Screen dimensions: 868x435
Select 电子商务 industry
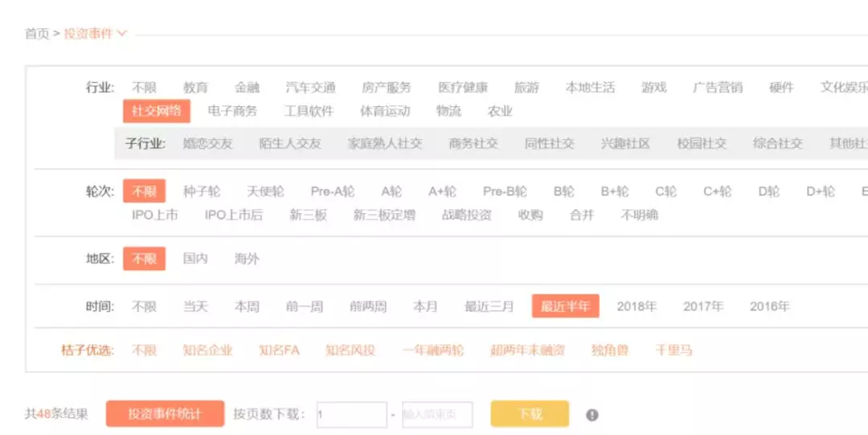click(232, 111)
